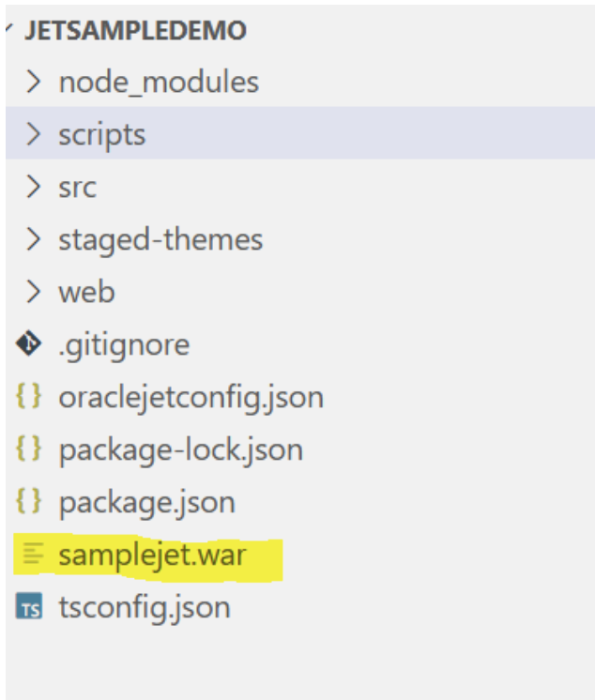
Task: Click the JSON braces icon for oraclejetconfig.json
Action: tap(29, 397)
